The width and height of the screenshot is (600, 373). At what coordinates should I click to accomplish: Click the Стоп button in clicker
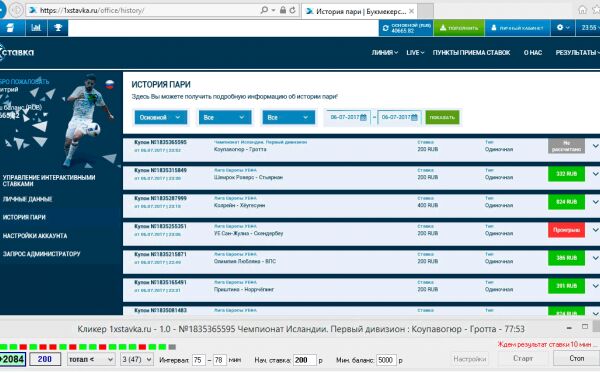tap(576, 358)
